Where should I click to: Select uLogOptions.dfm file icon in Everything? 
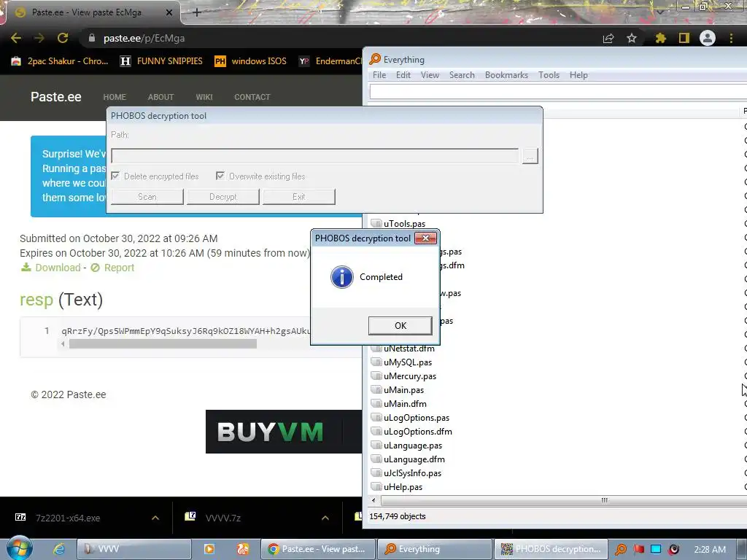pyautogui.click(x=376, y=431)
